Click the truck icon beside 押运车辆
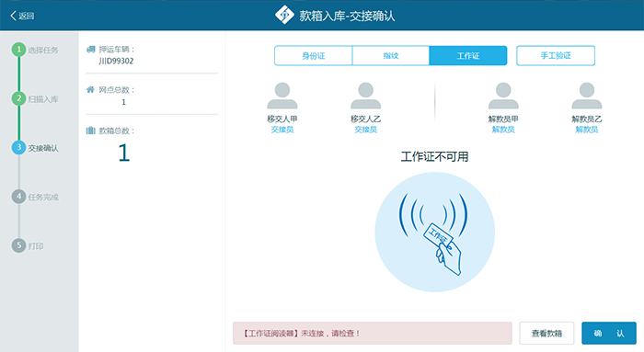The image size is (644, 352). click(91, 50)
